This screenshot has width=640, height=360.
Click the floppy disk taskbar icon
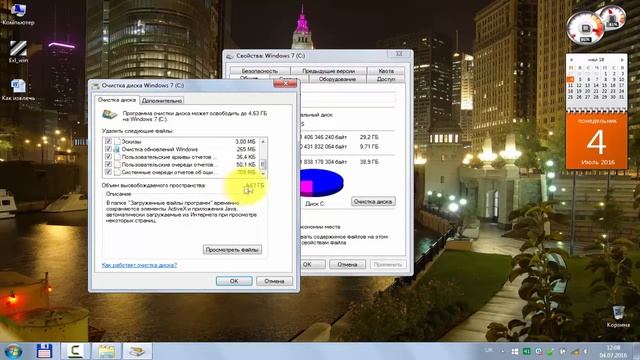tap(44, 351)
